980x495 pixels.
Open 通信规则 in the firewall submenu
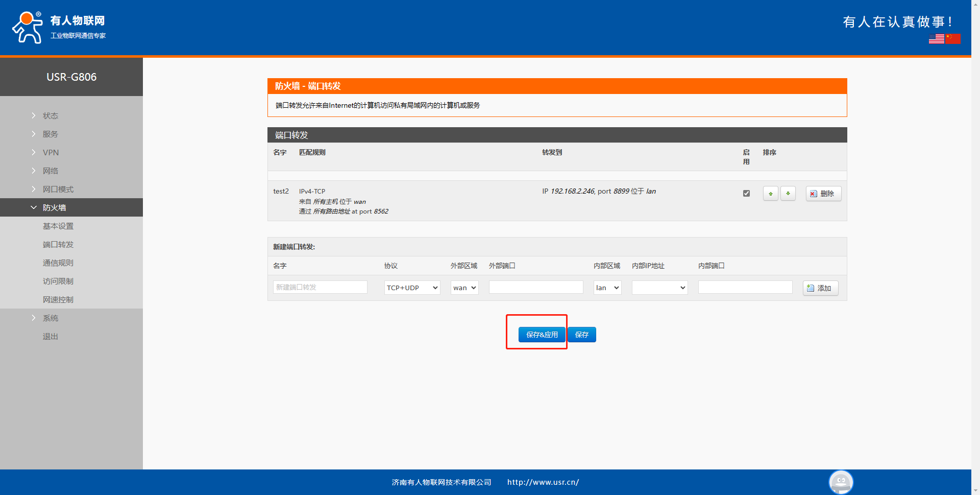pyautogui.click(x=58, y=263)
